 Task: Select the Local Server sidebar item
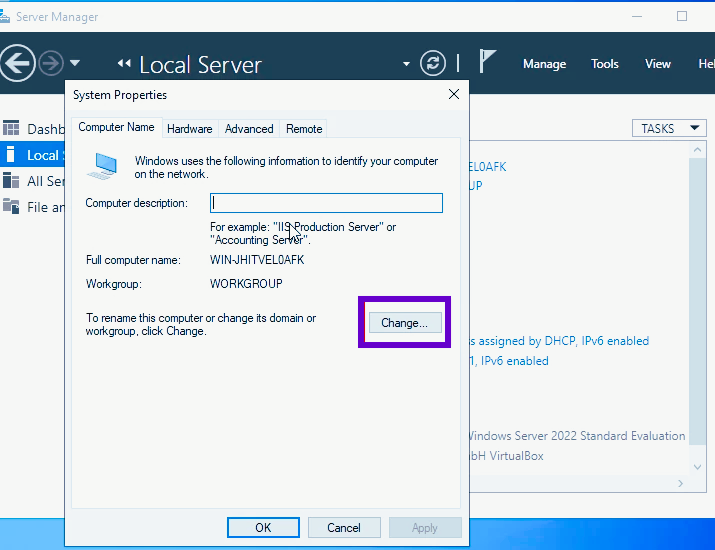pos(32,155)
